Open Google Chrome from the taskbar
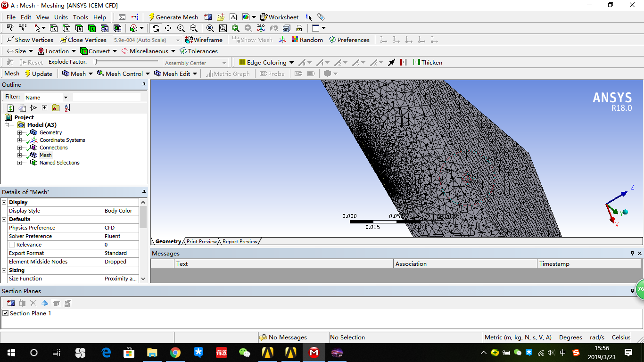The image size is (644, 362). click(x=175, y=353)
